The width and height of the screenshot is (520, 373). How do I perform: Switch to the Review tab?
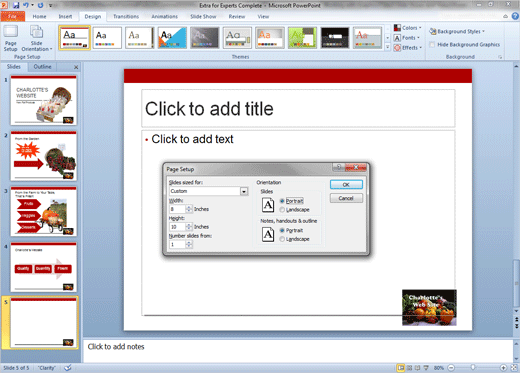[x=237, y=16]
